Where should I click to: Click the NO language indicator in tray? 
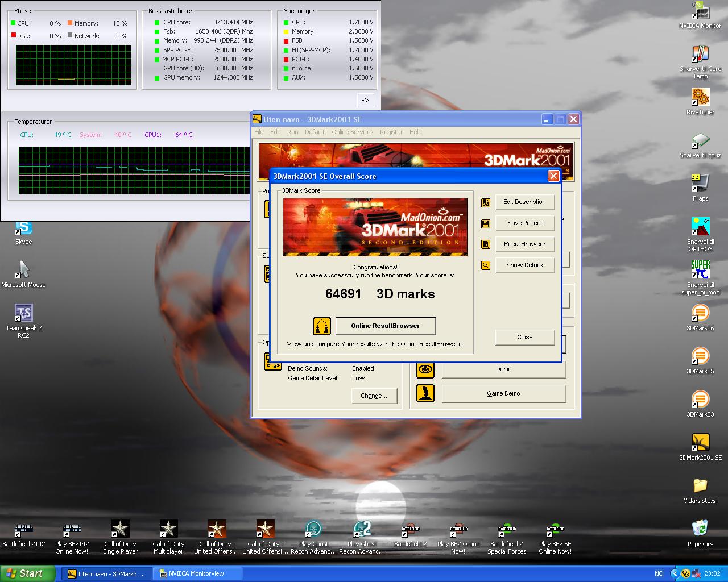click(x=659, y=574)
